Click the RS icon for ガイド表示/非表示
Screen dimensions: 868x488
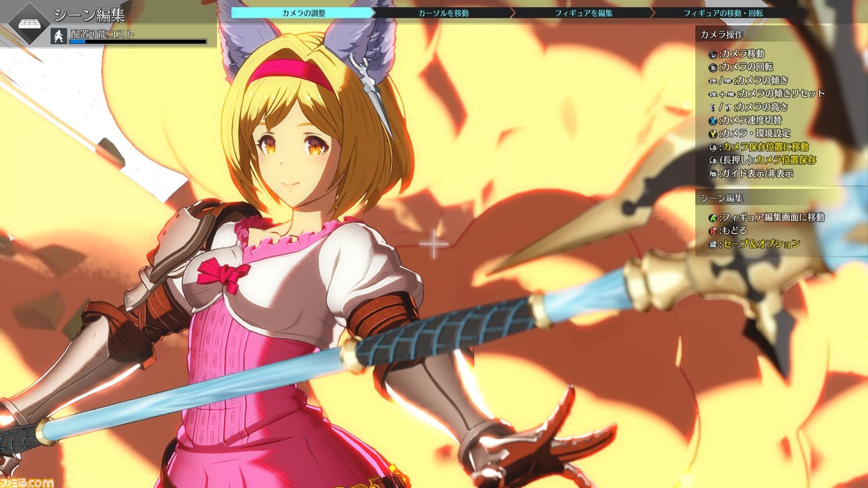point(713,174)
